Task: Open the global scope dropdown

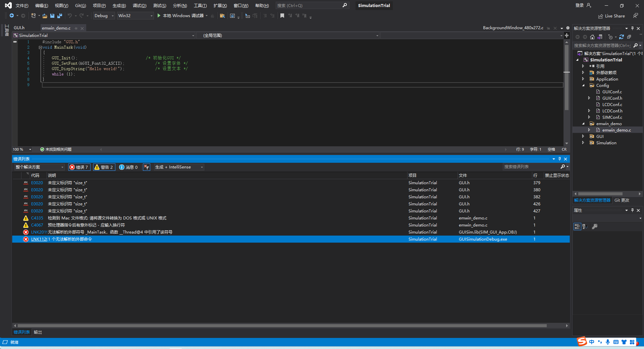Action: (287, 35)
